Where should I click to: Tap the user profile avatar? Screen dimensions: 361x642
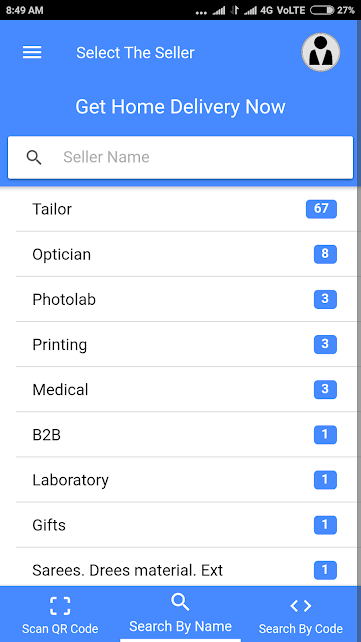click(321, 52)
